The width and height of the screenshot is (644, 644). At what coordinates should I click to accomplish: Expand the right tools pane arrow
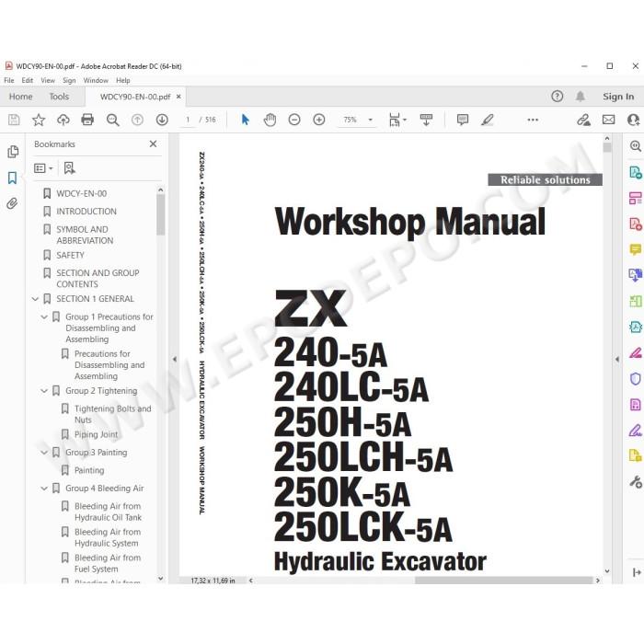617,359
